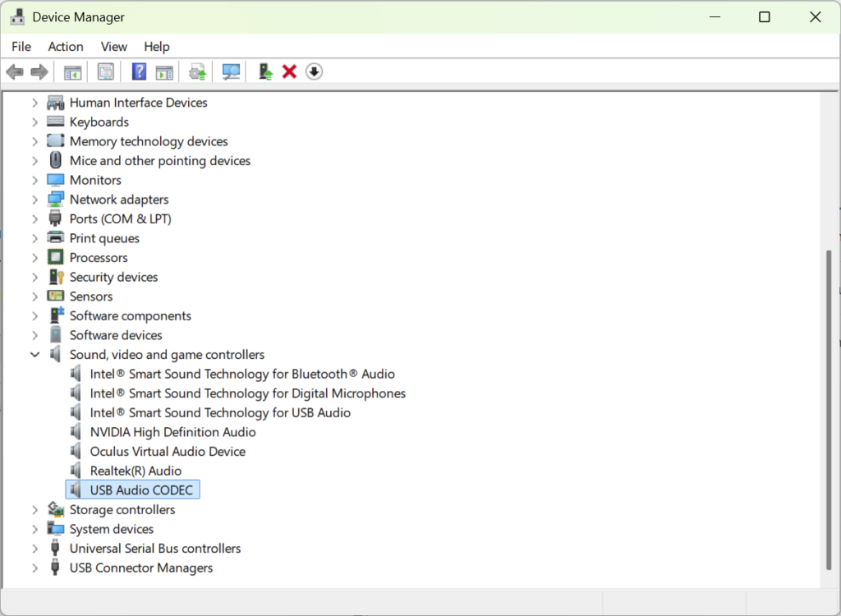841x616 pixels.
Task: Click the red X Uninstall device icon
Action: click(289, 72)
